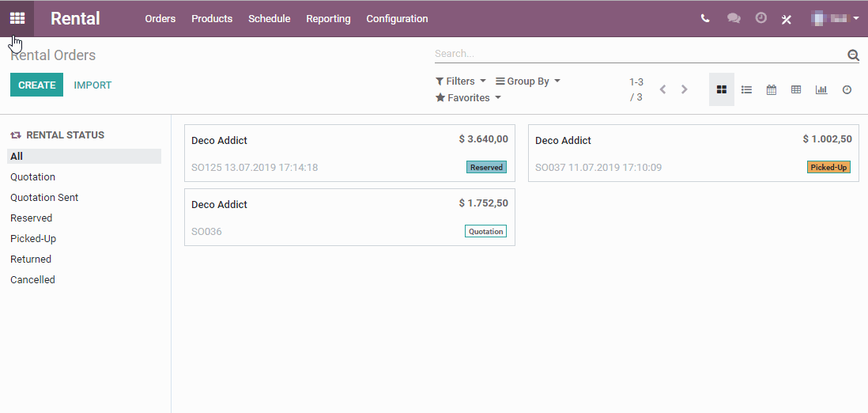The image size is (868, 413).
Task: Open the activities clock icon
Action: pos(761,17)
